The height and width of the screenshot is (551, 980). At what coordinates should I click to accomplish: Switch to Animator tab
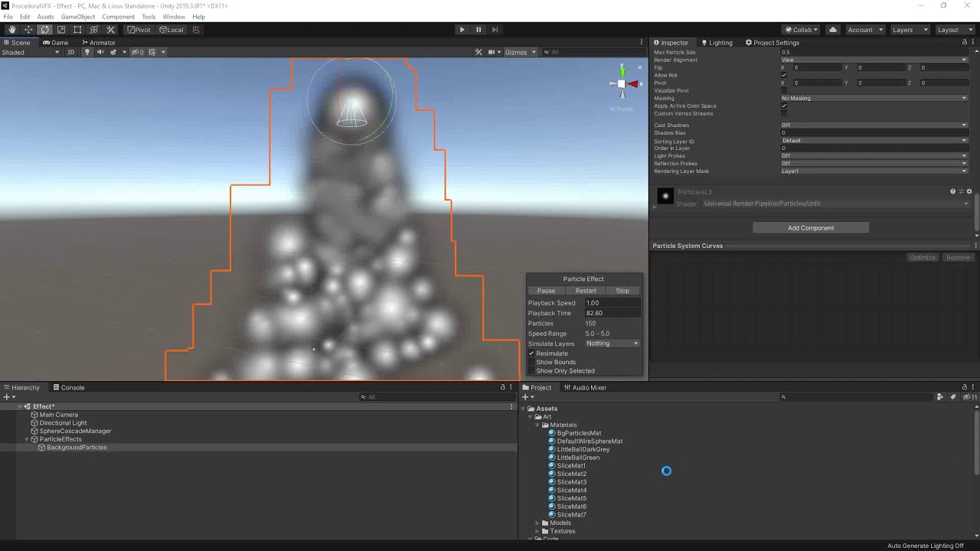click(99, 43)
